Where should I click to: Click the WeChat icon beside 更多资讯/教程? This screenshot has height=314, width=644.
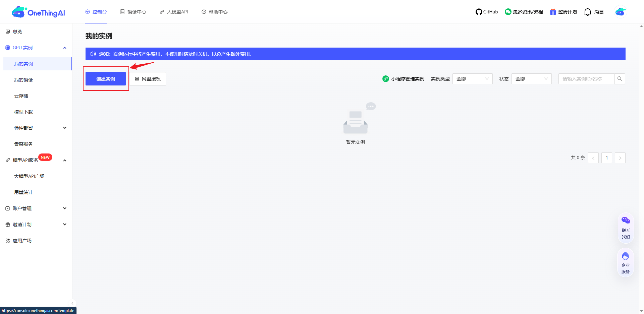(508, 12)
